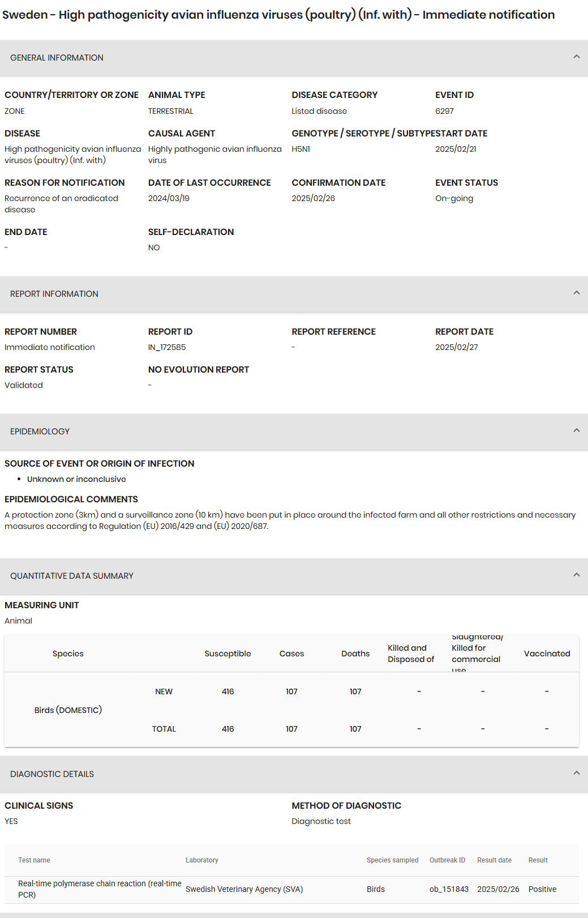Click the Vaccinated column header
Image resolution: width=588 pixels, height=918 pixels.
[547, 654]
